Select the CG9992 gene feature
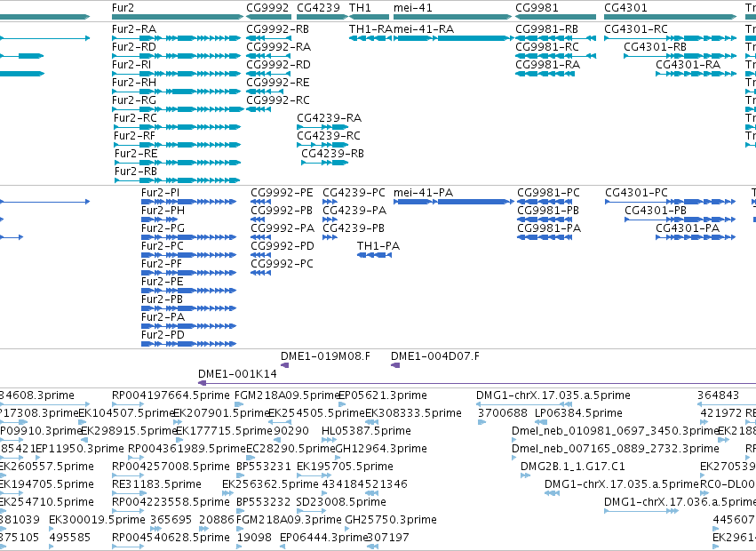This screenshot has width=756, height=551. click(269, 17)
